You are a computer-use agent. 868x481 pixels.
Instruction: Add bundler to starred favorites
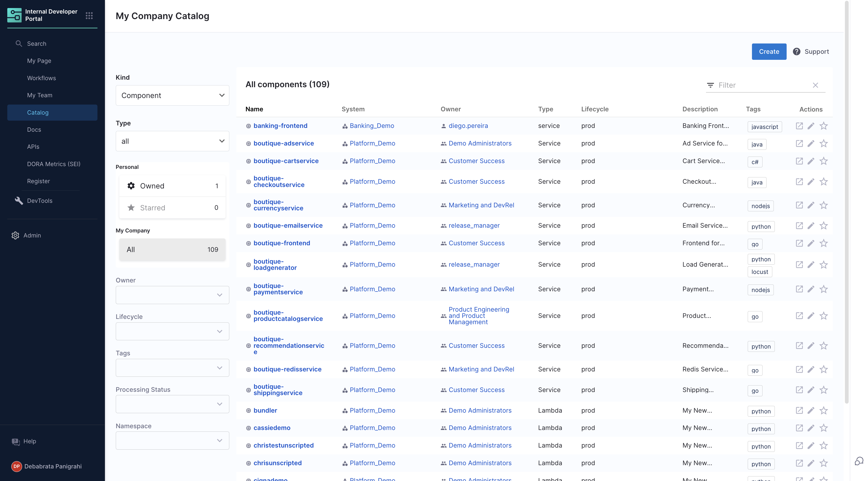click(824, 411)
